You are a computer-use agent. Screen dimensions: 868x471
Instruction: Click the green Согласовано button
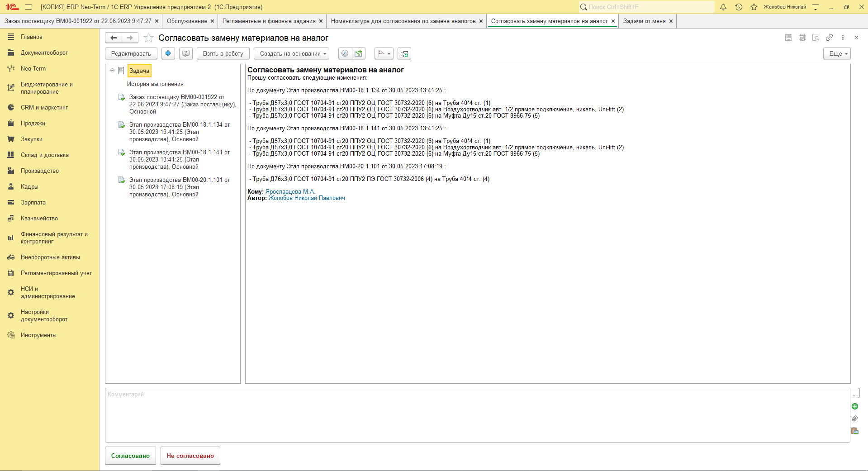point(130,456)
